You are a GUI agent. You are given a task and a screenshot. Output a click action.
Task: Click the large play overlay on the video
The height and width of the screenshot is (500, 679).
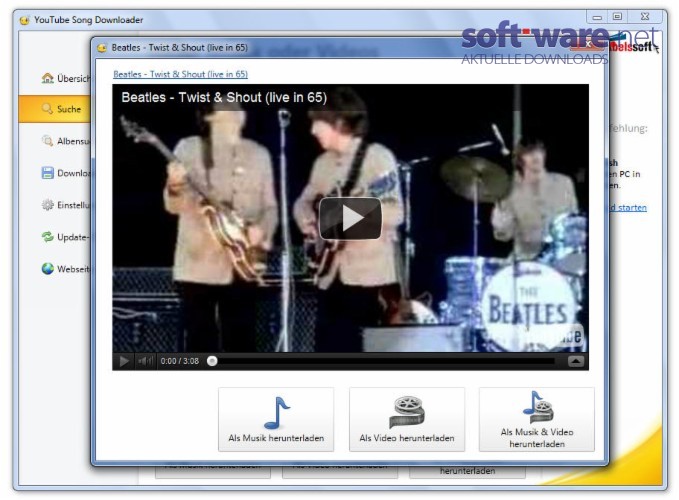pyautogui.click(x=350, y=218)
